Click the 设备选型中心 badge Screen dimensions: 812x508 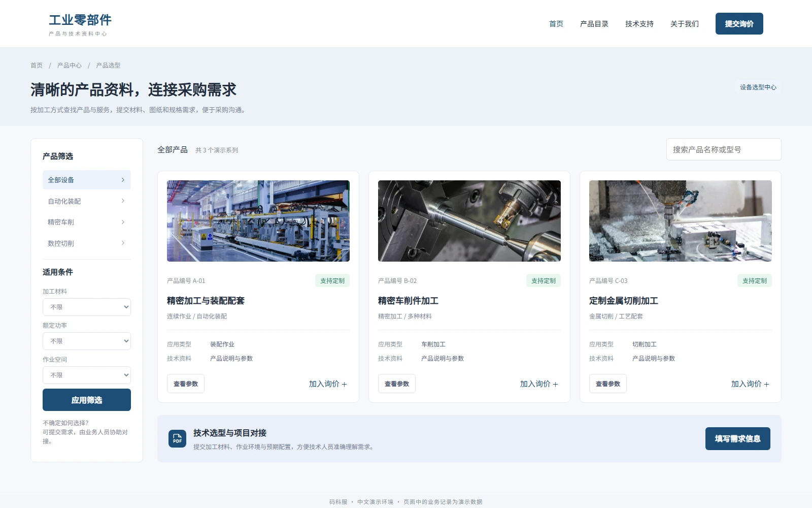[758, 87]
